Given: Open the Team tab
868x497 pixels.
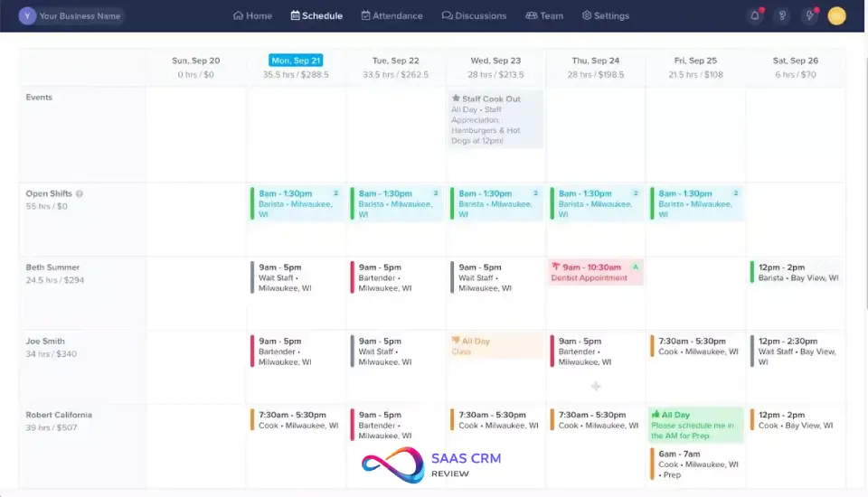Looking at the screenshot, I should 544,15.
